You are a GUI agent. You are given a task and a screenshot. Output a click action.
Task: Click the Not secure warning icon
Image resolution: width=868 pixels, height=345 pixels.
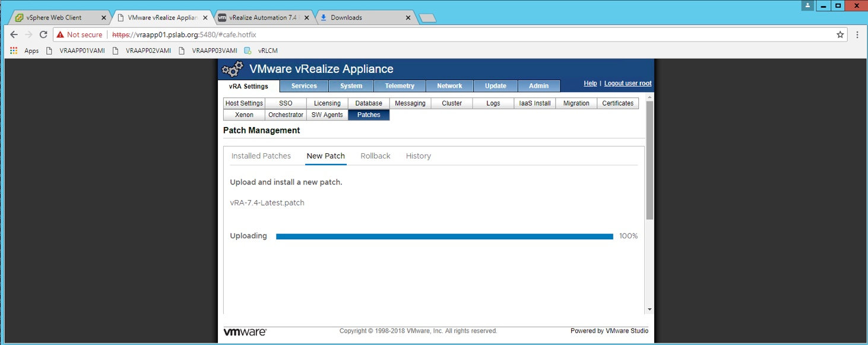pos(60,34)
